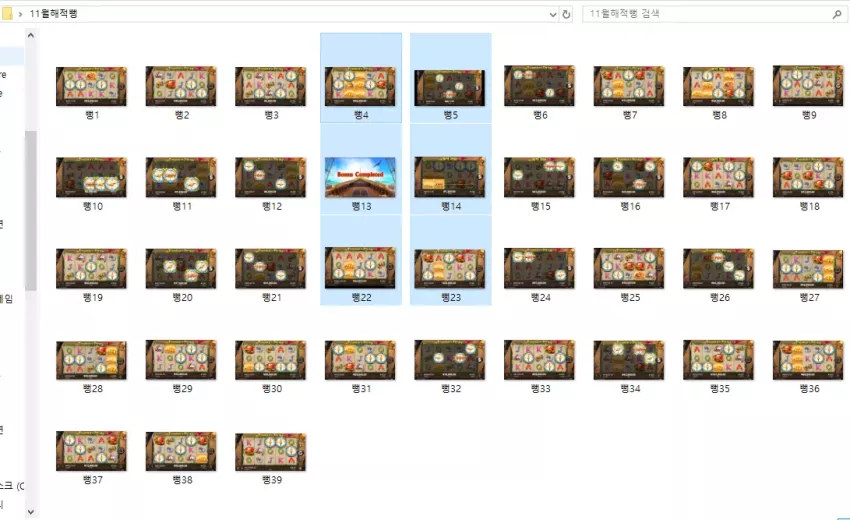
Task: Select the 뻥37 image thumbnail
Action: tap(91, 451)
